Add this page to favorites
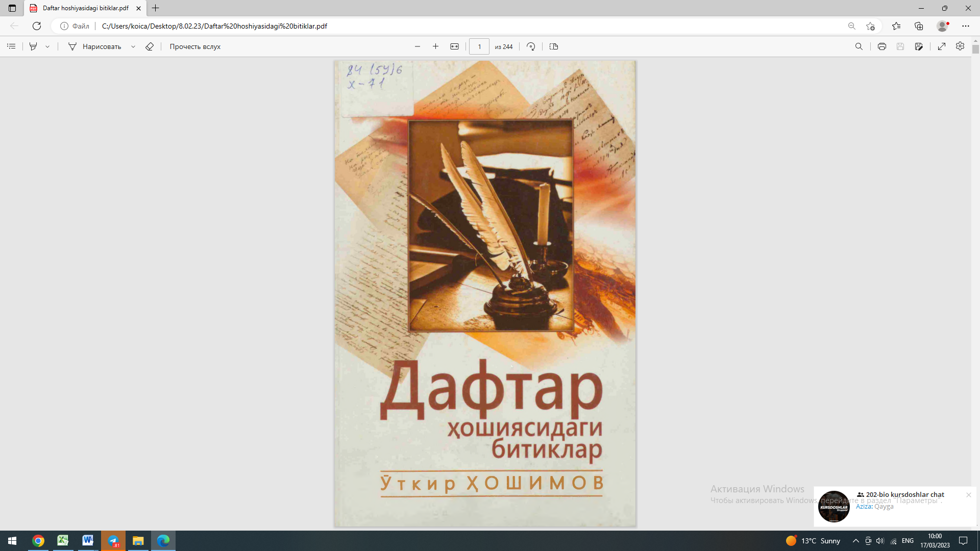980x551 pixels. tap(870, 26)
